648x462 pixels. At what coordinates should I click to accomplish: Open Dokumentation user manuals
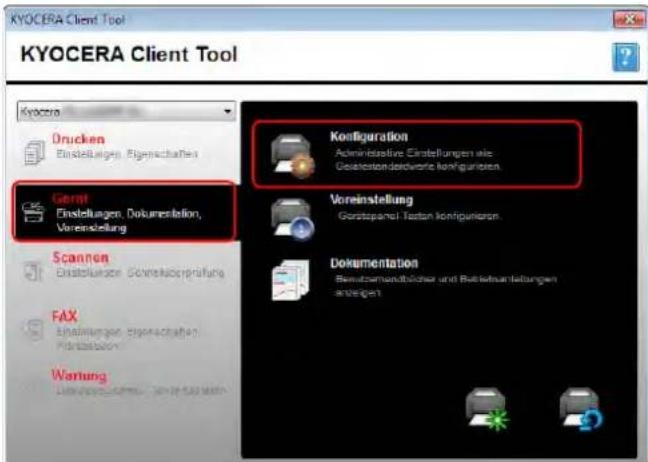point(417,280)
